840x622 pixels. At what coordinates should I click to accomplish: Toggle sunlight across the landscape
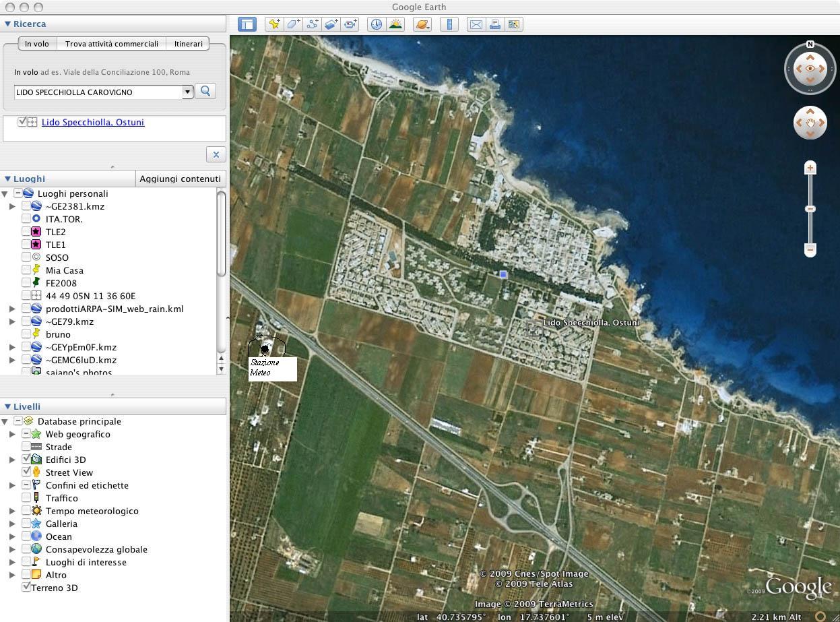click(x=395, y=24)
